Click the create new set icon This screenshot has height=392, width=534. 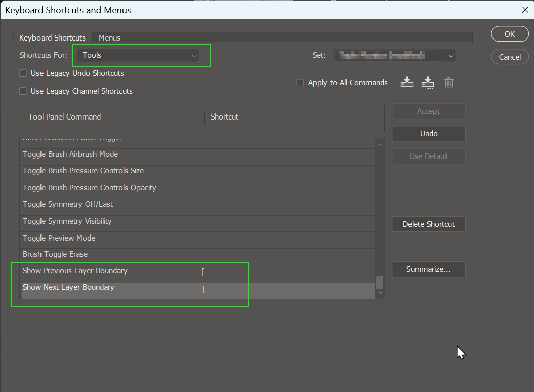pyautogui.click(x=406, y=82)
